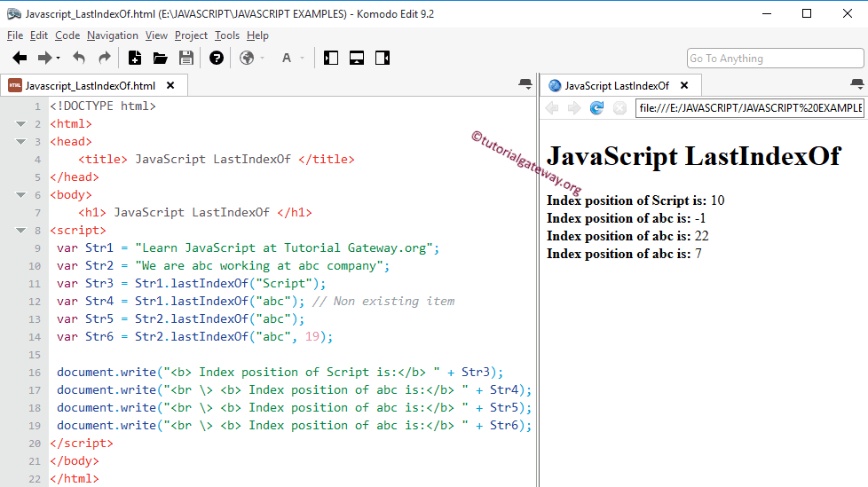Click the New File toolbar icon
868x487 pixels.
(135, 59)
